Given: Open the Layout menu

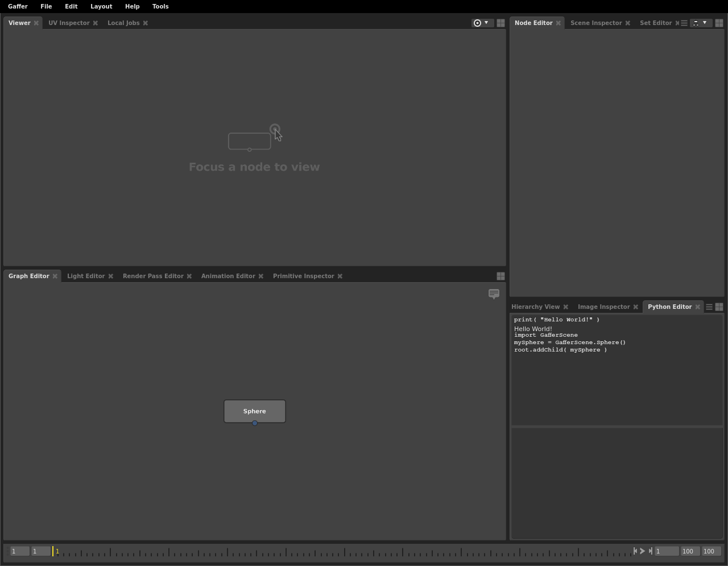Looking at the screenshot, I should tap(101, 6).
